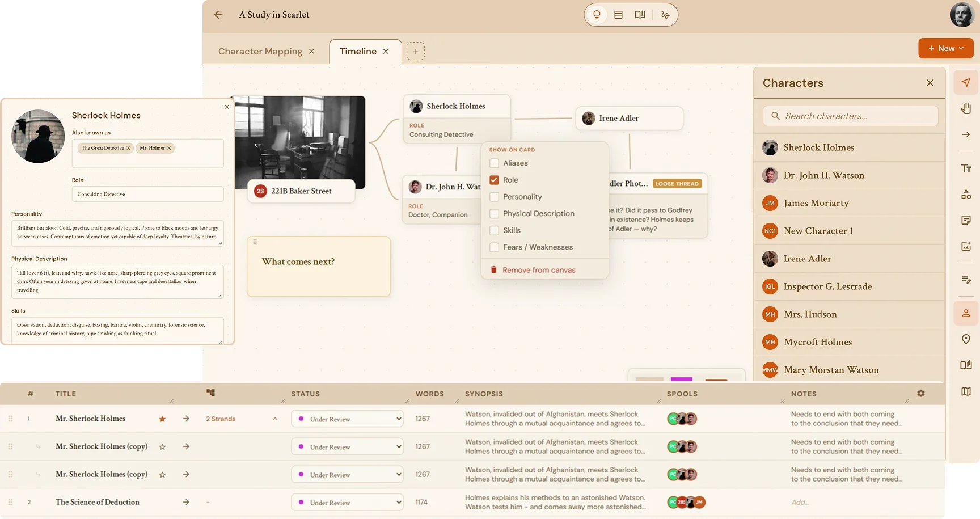The image size is (980, 519).
Task: Select the Timeline tab
Action: click(x=358, y=52)
